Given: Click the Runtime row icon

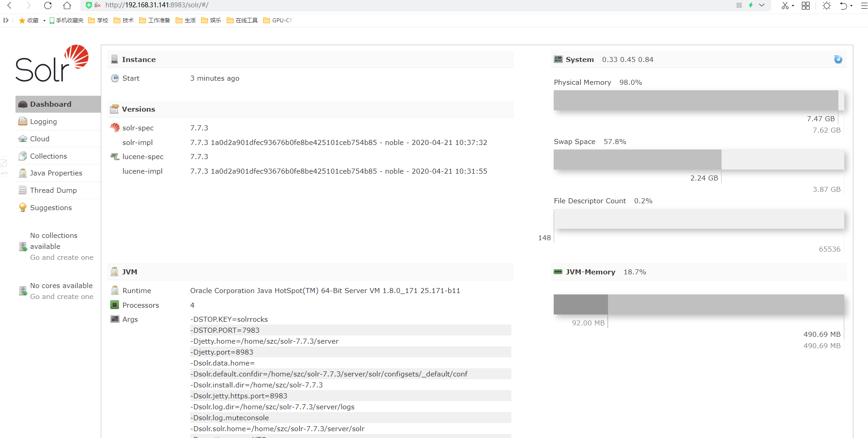Looking at the screenshot, I should click(x=115, y=290).
